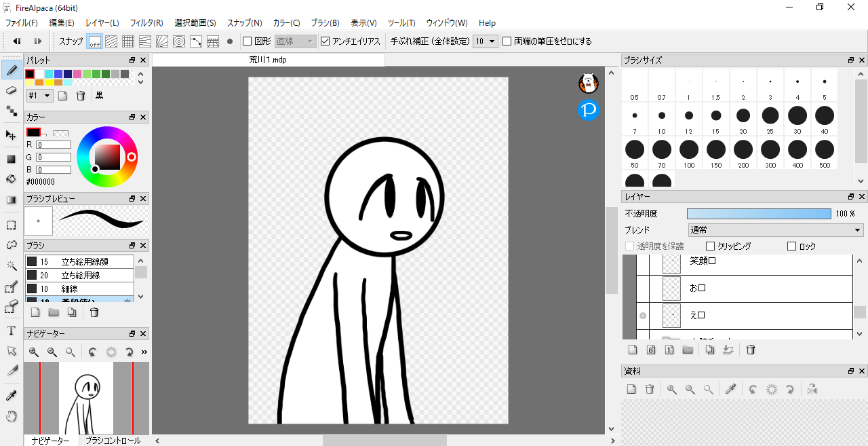
Task: Open the フィルタ(R) menu
Action: click(x=146, y=23)
